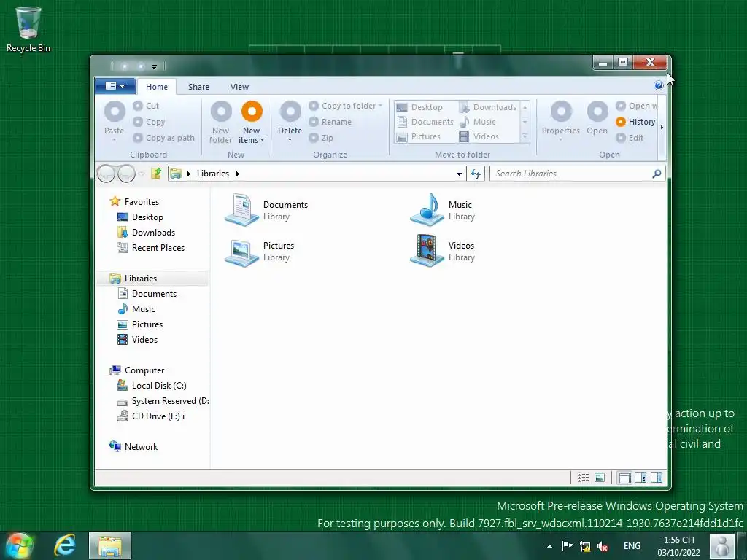Viewport: 747px width, 560px height.
Task: Switch to details view in status bar
Action: click(x=583, y=478)
